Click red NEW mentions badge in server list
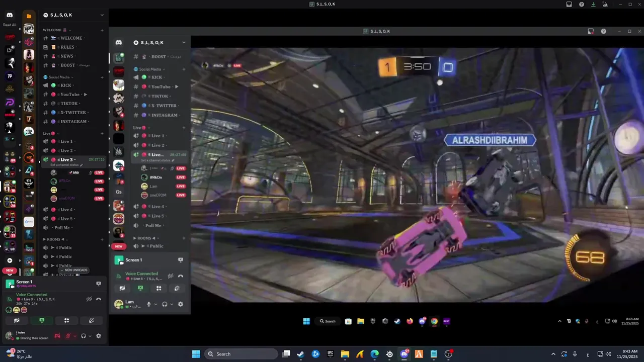644x362 pixels. coord(10,270)
